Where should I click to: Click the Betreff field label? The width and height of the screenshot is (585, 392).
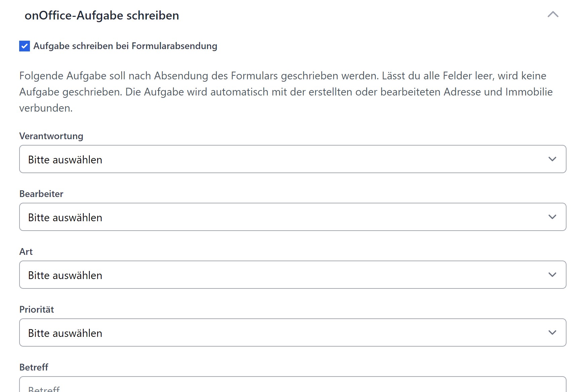point(34,367)
